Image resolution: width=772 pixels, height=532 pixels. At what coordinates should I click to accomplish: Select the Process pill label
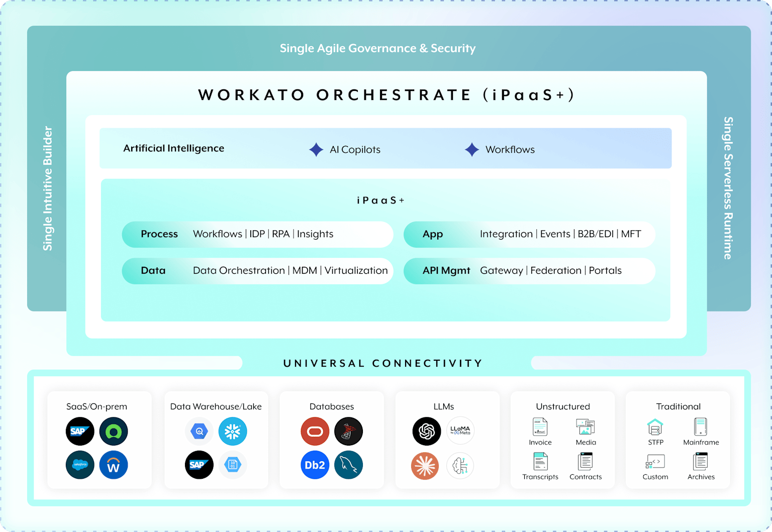(x=159, y=234)
